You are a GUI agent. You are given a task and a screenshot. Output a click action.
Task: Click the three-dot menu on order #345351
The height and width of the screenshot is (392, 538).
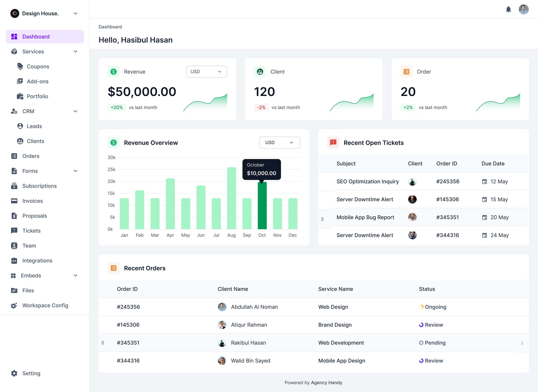pyautogui.click(x=522, y=343)
